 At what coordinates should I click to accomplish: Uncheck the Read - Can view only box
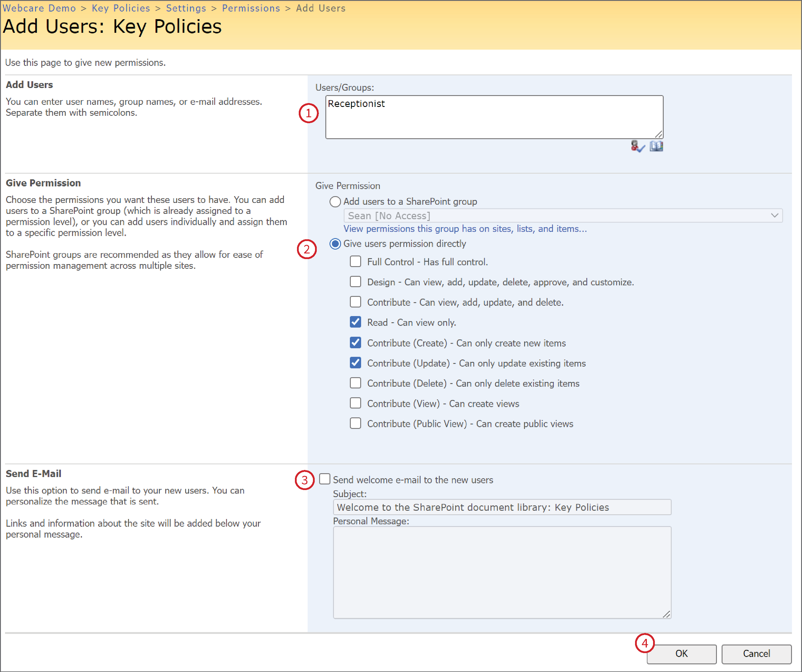coord(355,322)
